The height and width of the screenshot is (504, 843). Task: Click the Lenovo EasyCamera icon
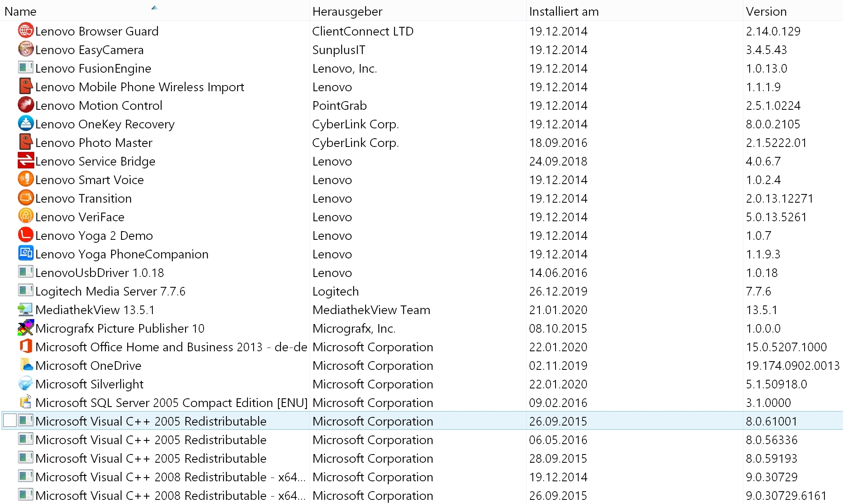(x=26, y=50)
